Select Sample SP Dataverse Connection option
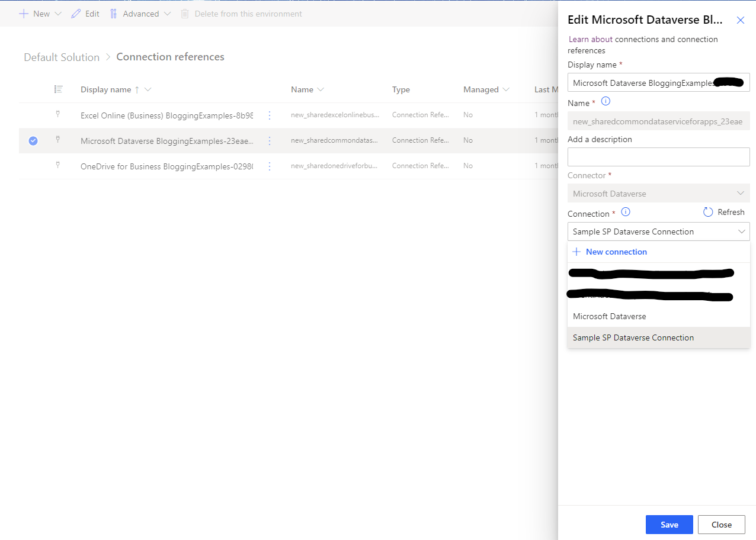The height and width of the screenshot is (540, 756). point(658,337)
